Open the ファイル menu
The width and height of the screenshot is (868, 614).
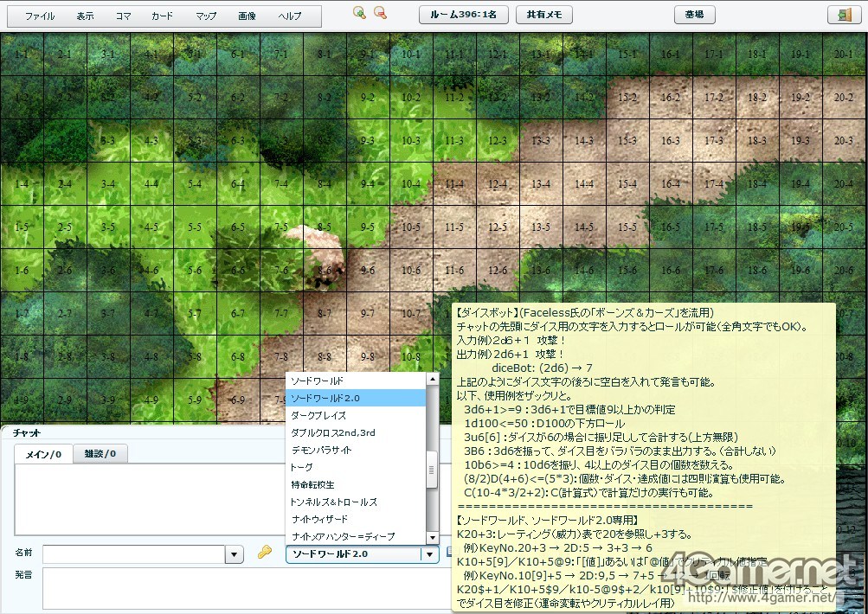click(40, 16)
